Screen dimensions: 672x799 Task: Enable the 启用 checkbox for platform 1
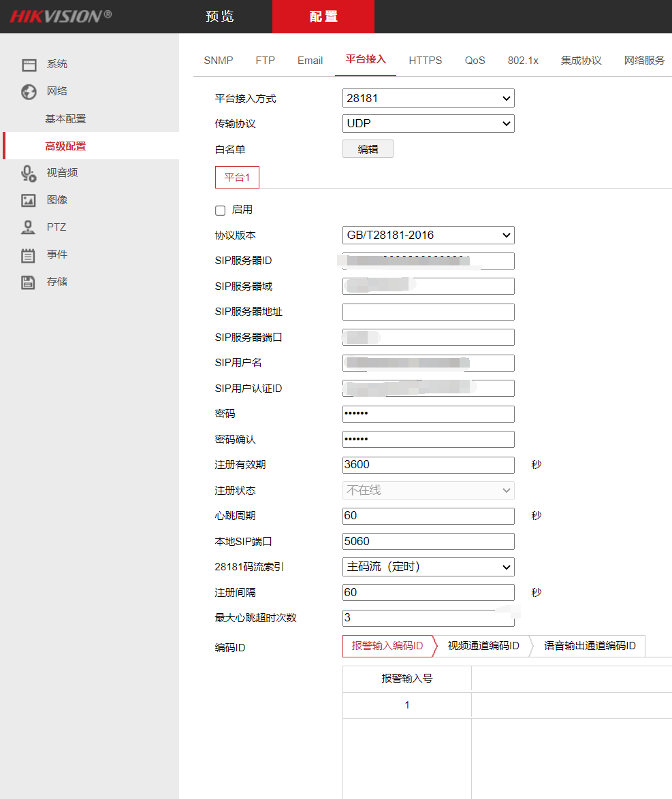pos(220,210)
